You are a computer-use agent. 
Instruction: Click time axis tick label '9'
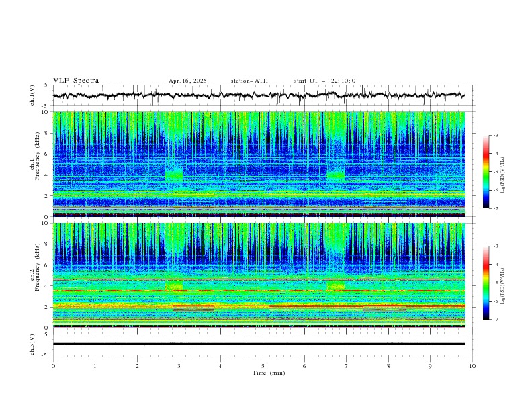click(x=430, y=366)
